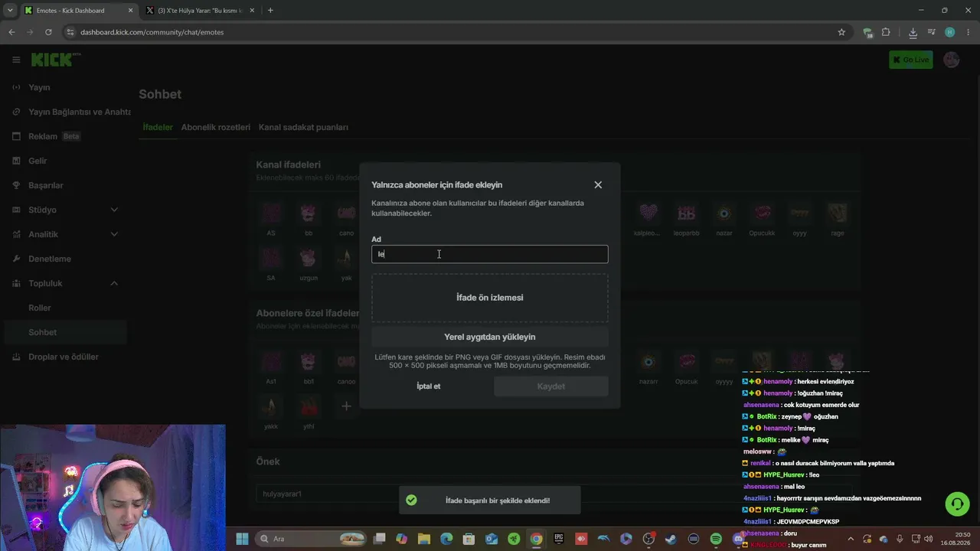
Task: Click the Kaydet save button
Action: coord(551,386)
